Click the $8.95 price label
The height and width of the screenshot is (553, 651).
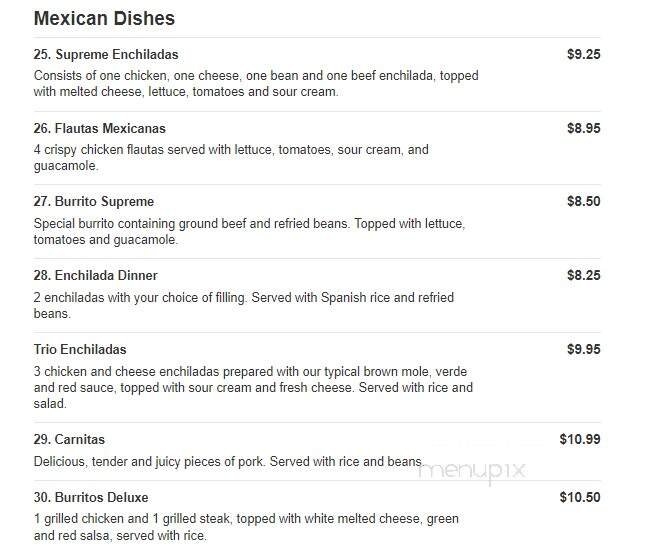583,129
